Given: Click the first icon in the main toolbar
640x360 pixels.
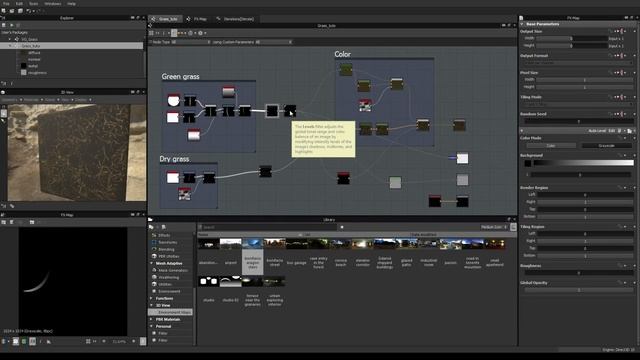Looking at the screenshot, I should (4, 11).
